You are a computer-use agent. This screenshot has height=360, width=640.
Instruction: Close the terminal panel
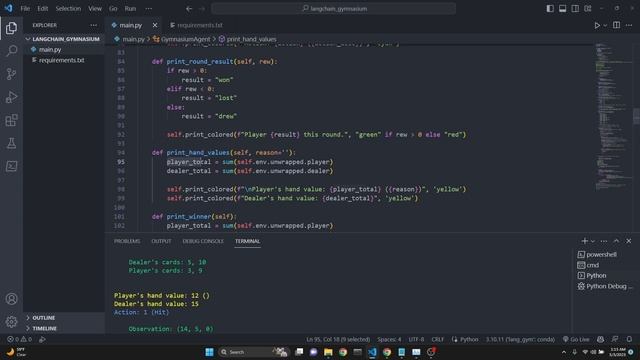(629, 241)
